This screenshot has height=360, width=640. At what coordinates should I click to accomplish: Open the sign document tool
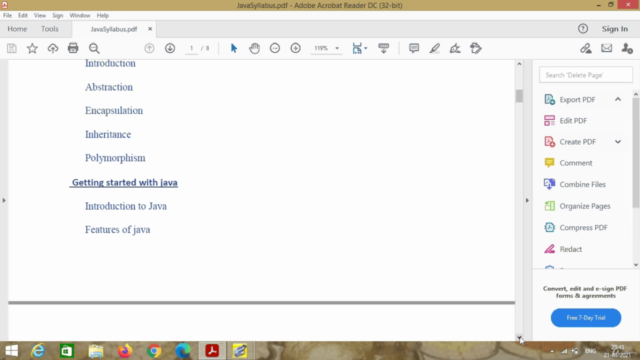tap(455, 48)
